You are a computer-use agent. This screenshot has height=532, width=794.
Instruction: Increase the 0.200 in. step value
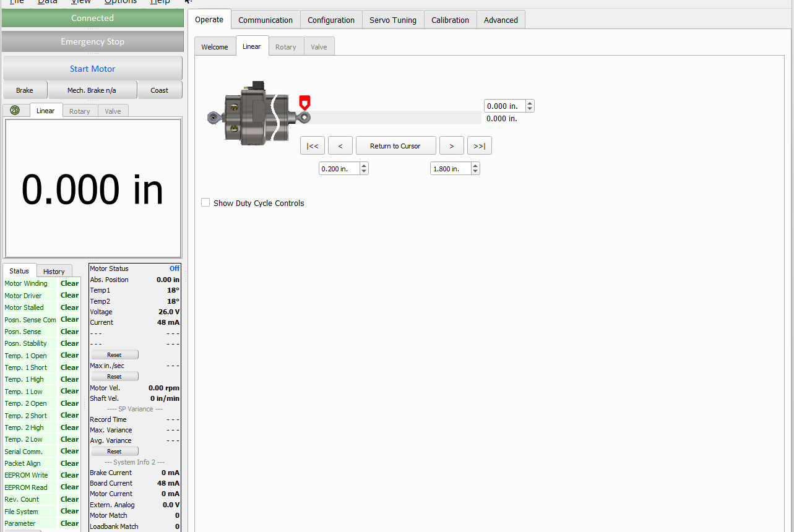point(364,166)
